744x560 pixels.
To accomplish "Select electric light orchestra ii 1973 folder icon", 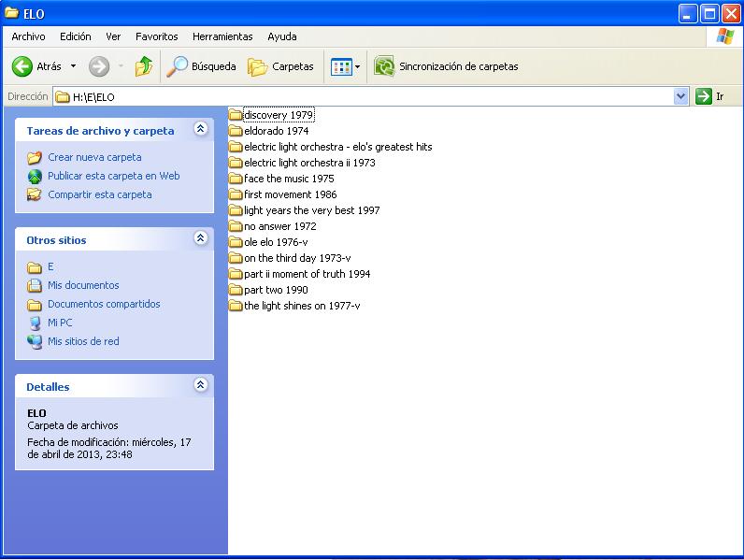I will pyautogui.click(x=236, y=163).
